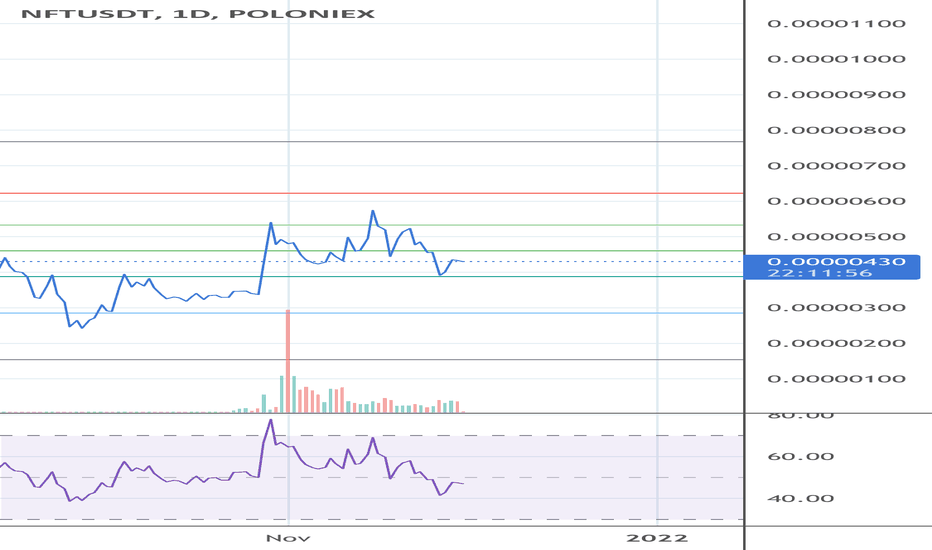Screen dimensions: 932x550
Task: Click the 22:11:56 bar countdown timer
Action: click(x=820, y=273)
